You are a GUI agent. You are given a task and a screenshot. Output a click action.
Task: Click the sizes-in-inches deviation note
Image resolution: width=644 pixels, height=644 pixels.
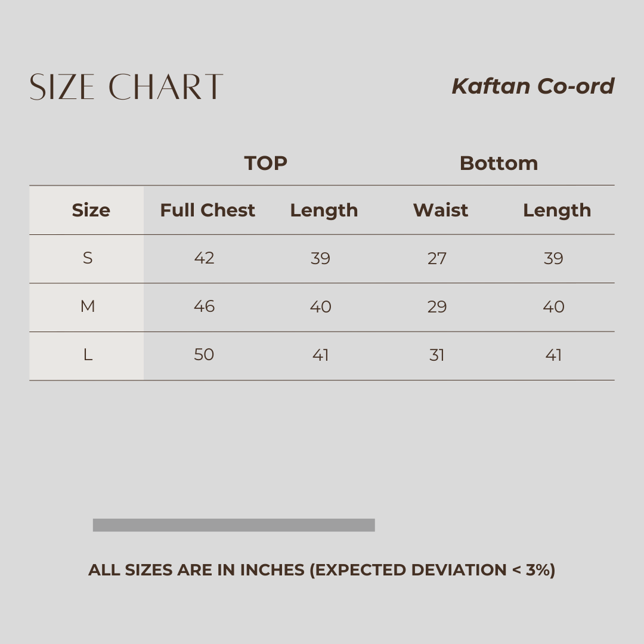321,570
